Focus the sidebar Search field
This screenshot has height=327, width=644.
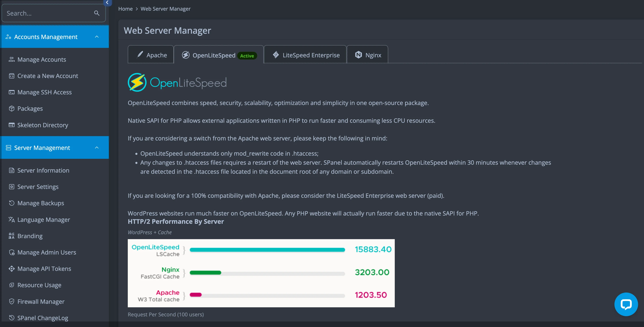[53, 13]
